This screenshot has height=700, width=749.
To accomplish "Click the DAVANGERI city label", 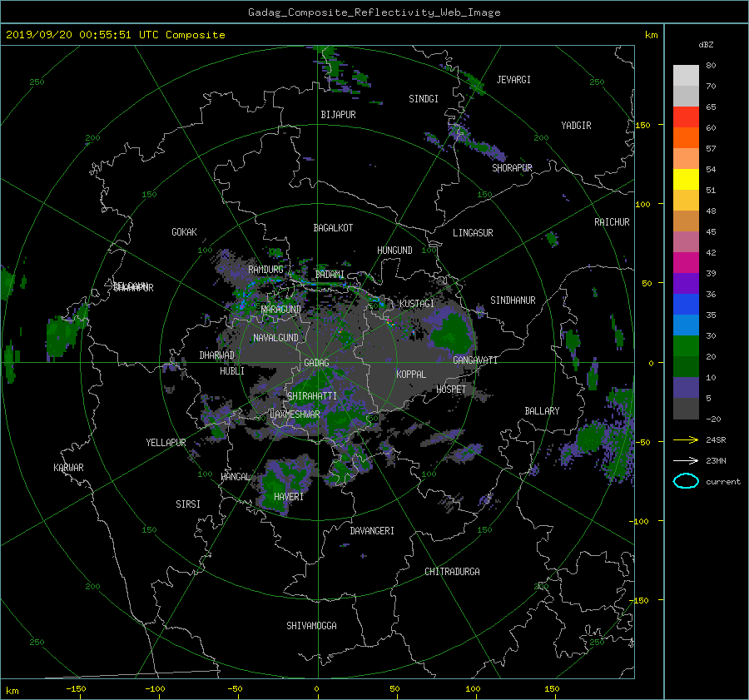I will (x=372, y=531).
